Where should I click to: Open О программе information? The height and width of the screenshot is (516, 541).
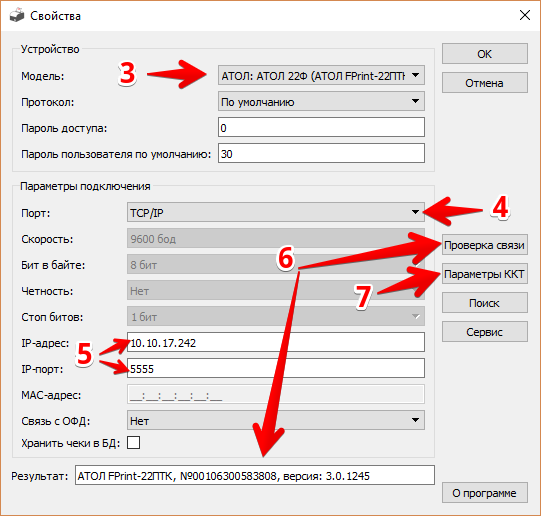[x=485, y=493]
